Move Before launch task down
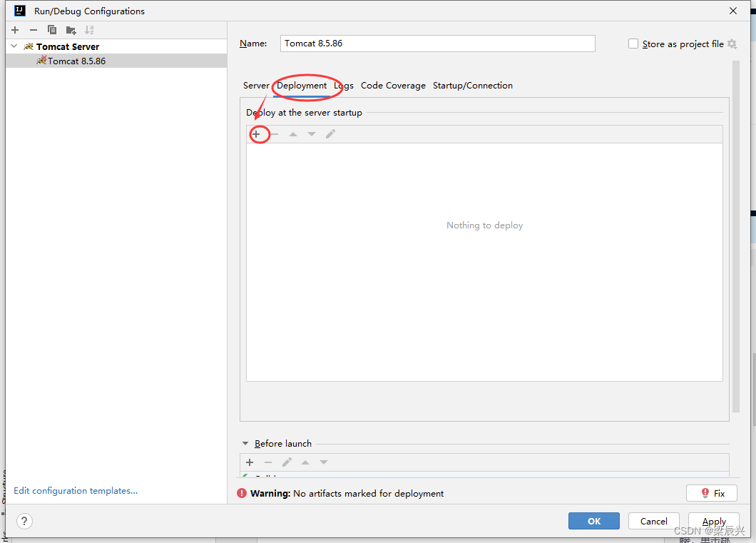Image resolution: width=756 pixels, height=543 pixels. (324, 462)
